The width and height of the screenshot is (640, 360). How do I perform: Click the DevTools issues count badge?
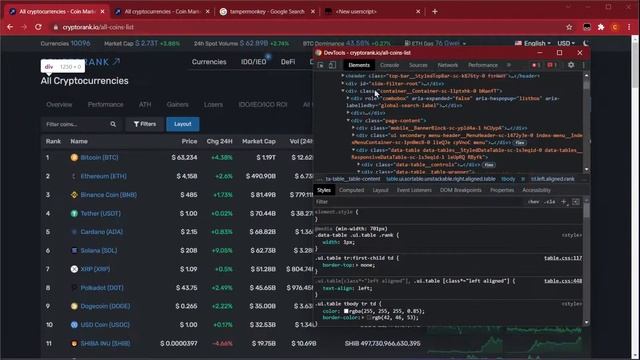coord(552,65)
